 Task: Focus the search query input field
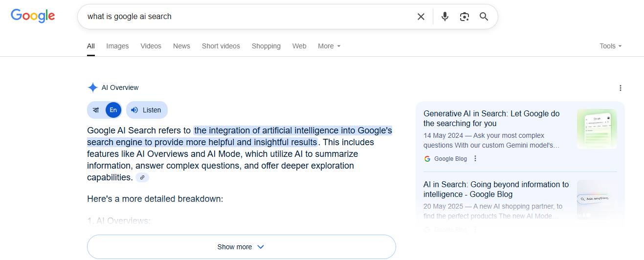pyautogui.click(x=244, y=17)
